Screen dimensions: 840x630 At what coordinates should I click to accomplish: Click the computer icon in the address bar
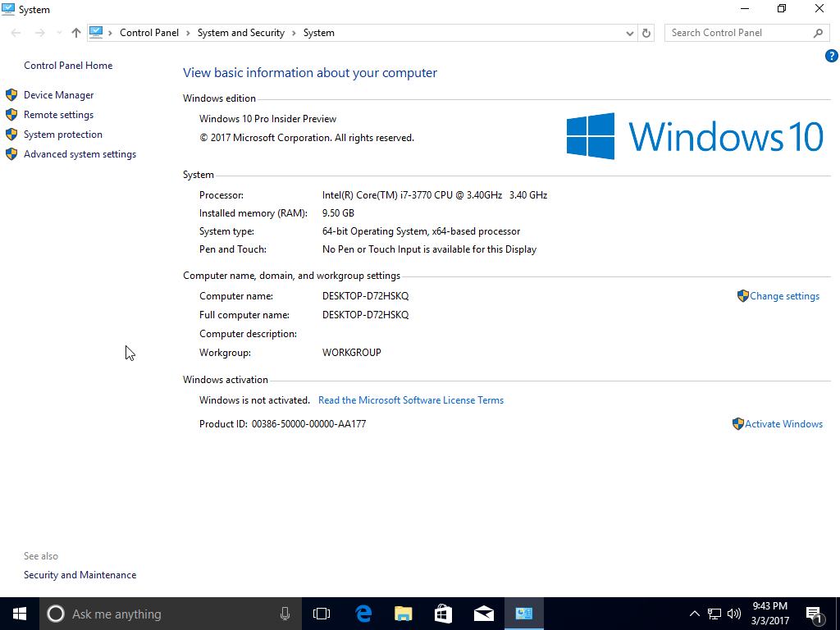96,32
